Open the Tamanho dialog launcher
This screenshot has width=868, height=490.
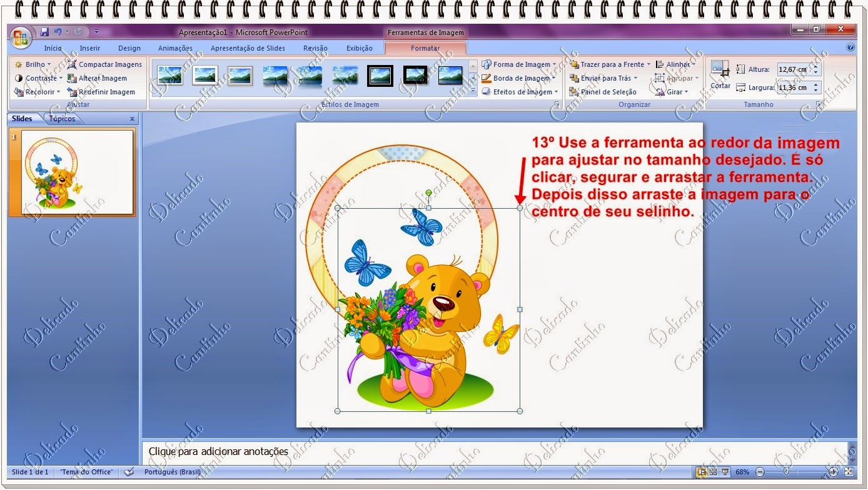point(818,105)
